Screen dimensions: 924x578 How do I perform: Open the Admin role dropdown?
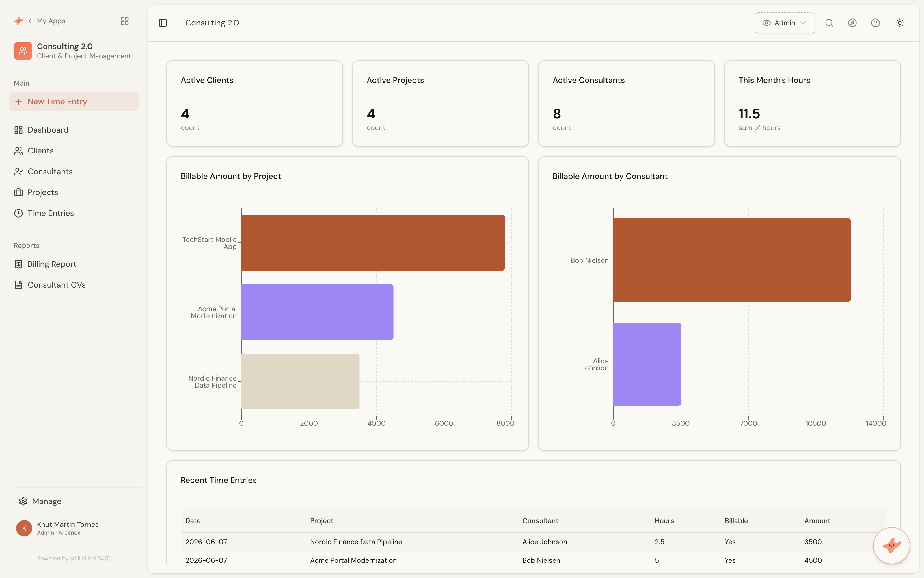pyautogui.click(x=785, y=23)
